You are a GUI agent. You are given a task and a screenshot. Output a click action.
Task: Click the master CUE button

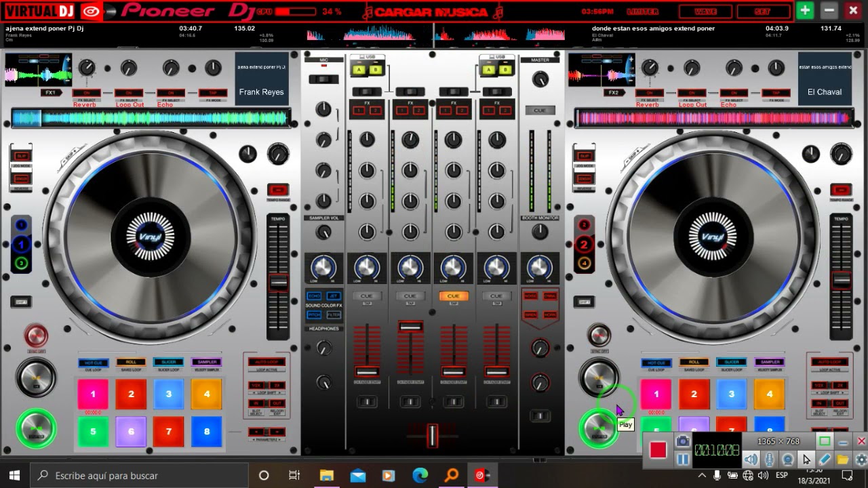pyautogui.click(x=540, y=110)
